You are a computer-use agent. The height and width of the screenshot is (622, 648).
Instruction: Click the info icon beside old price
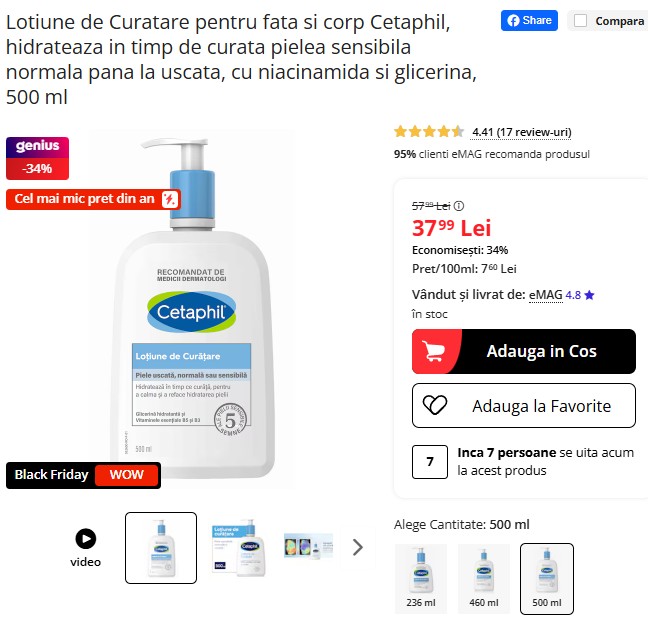coord(459,206)
